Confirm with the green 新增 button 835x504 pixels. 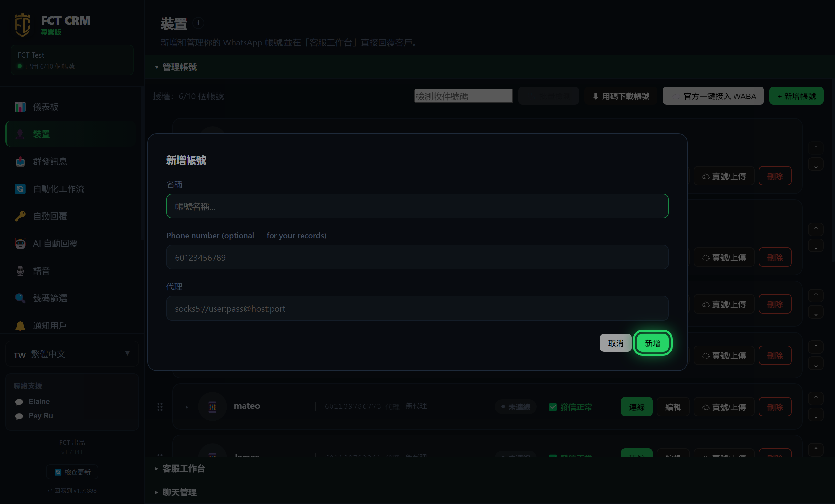point(652,343)
